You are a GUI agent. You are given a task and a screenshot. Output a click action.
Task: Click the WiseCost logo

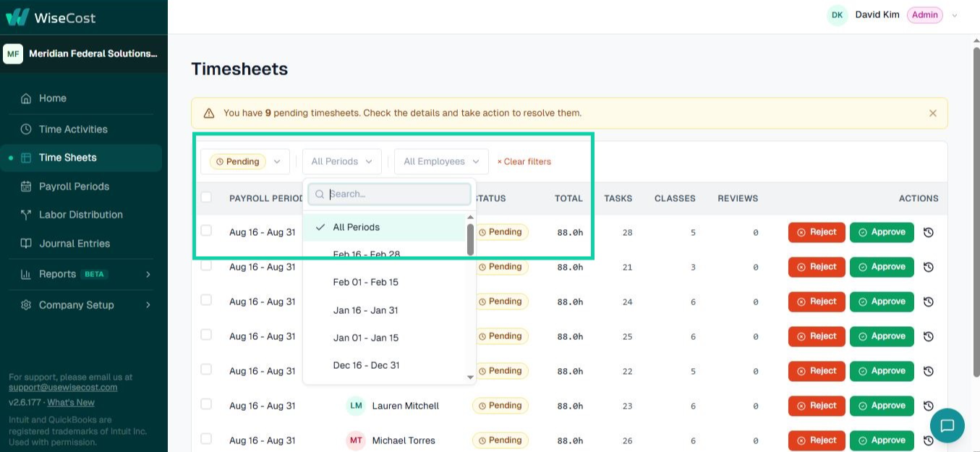point(51,17)
